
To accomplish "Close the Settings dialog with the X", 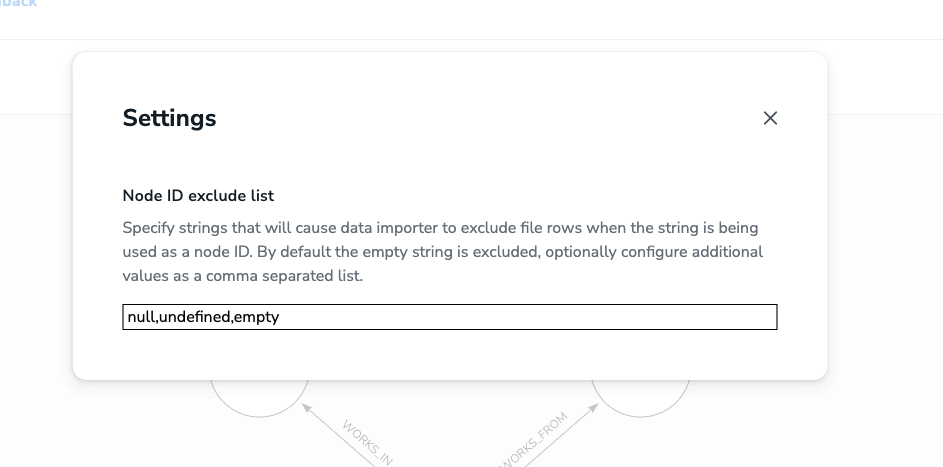I will (x=770, y=118).
